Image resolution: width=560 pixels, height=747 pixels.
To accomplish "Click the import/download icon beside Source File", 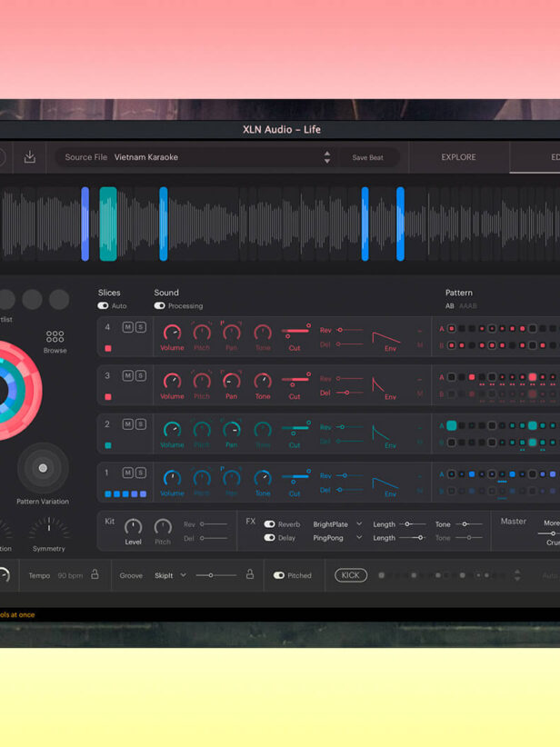I will pyautogui.click(x=30, y=156).
